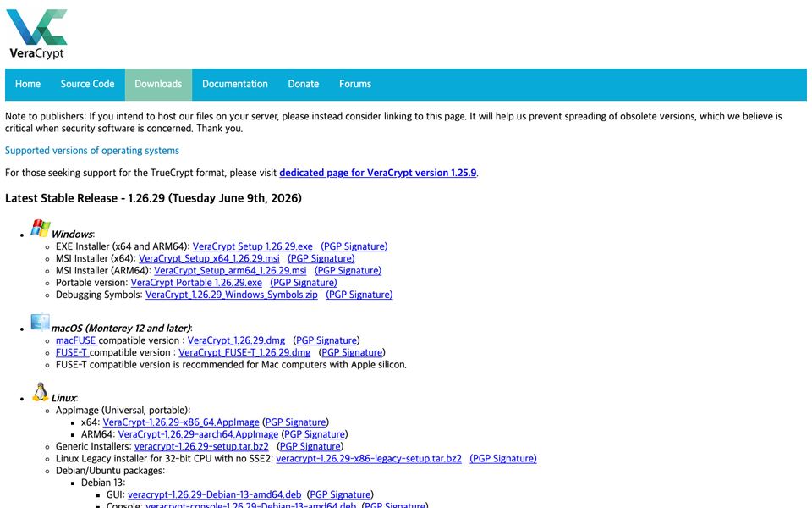Viewport: 812px width, 508px height.
Task: Download veracrypt-1.26.29-Debian-13-amd64.deb GUI package
Action: (214, 494)
